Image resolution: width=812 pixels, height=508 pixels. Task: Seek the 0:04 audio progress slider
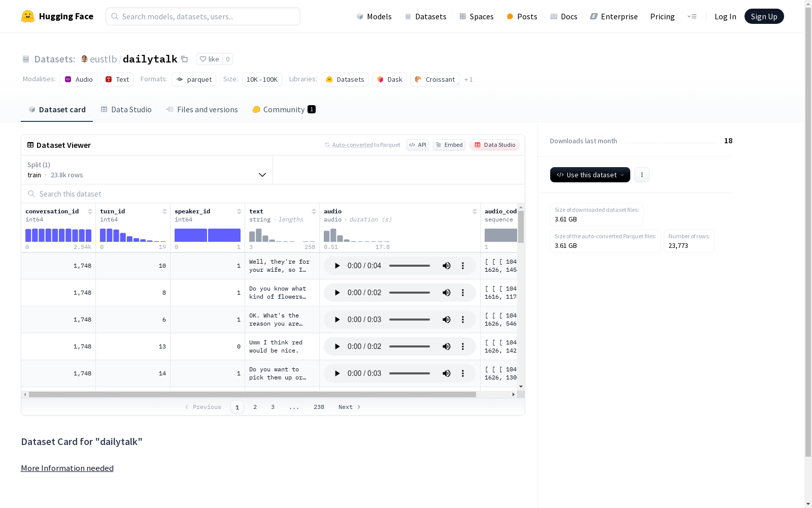(410, 266)
